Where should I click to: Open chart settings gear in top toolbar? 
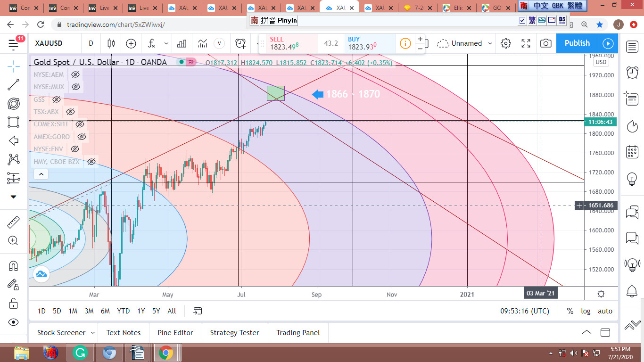pyautogui.click(x=506, y=43)
